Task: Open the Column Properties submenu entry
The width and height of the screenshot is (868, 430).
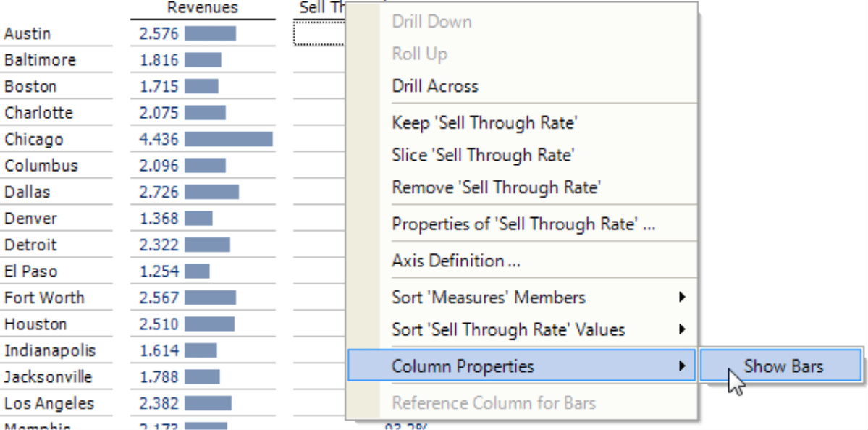Action: pos(521,366)
